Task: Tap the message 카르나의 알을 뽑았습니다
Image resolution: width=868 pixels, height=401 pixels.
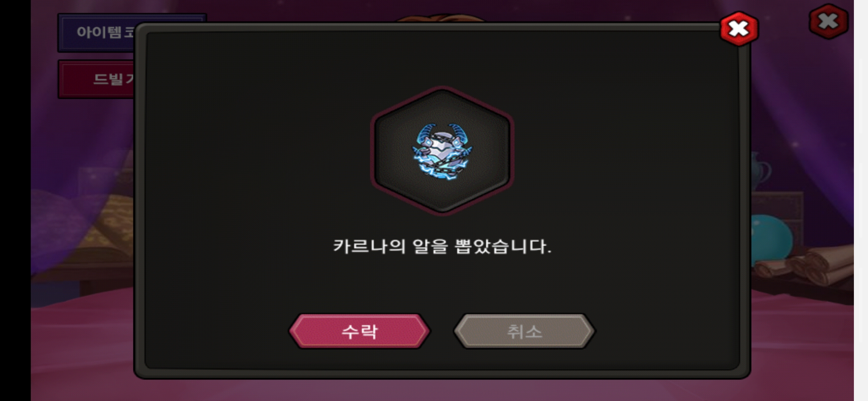Action: coord(442,247)
